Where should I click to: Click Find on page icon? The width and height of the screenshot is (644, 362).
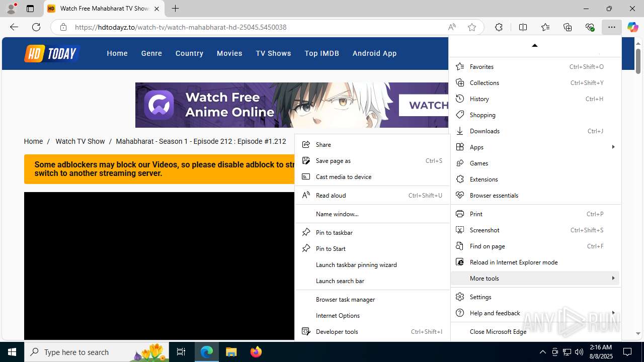(x=459, y=246)
